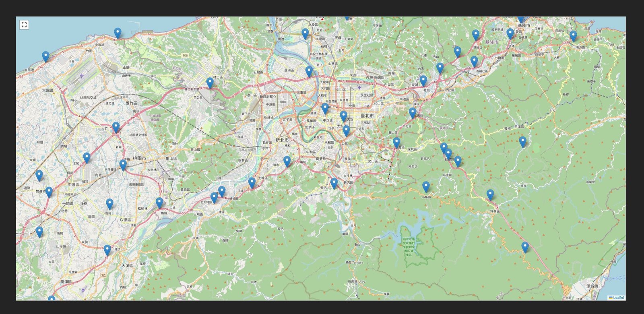Open the marker above 瑞芳區
The height and width of the screenshot is (314, 644).
point(573,37)
